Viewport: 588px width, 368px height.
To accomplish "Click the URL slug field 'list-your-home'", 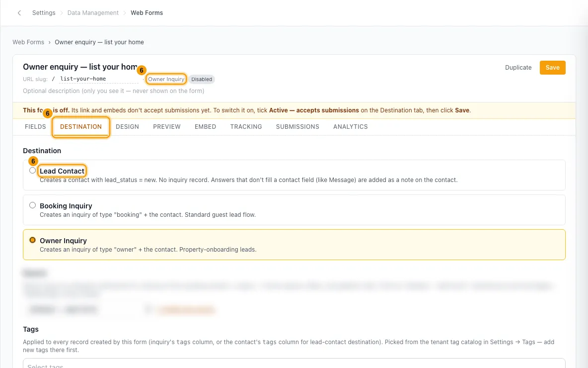I will (x=99, y=79).
